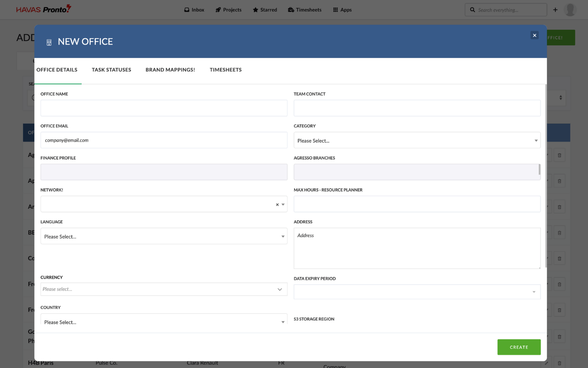Close the New Office dialog
Viewport: 588px width, 368px height.
coord(535,35)
